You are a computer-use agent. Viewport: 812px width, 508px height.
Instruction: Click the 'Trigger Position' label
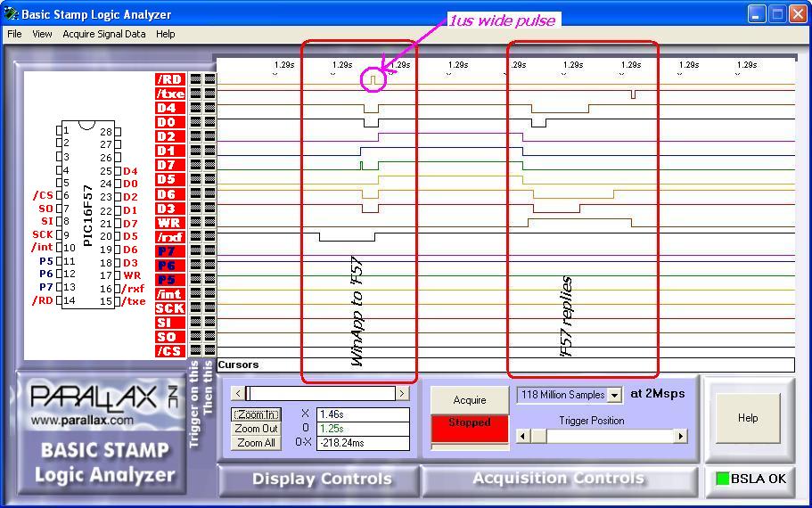[x=591, y=421]
